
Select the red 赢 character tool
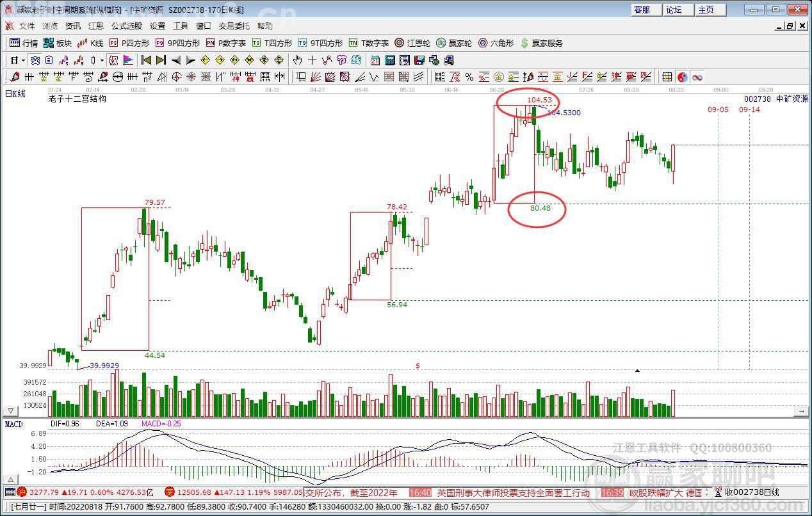coord(250,77)
